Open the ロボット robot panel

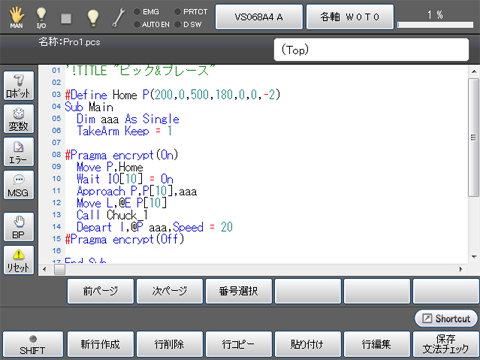point(19,86)
